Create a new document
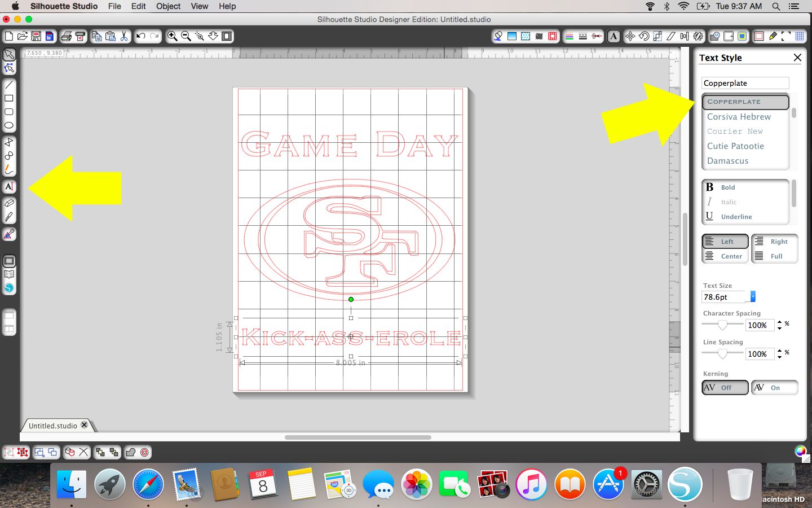812x508 pixels. click(x=8, y=36)
